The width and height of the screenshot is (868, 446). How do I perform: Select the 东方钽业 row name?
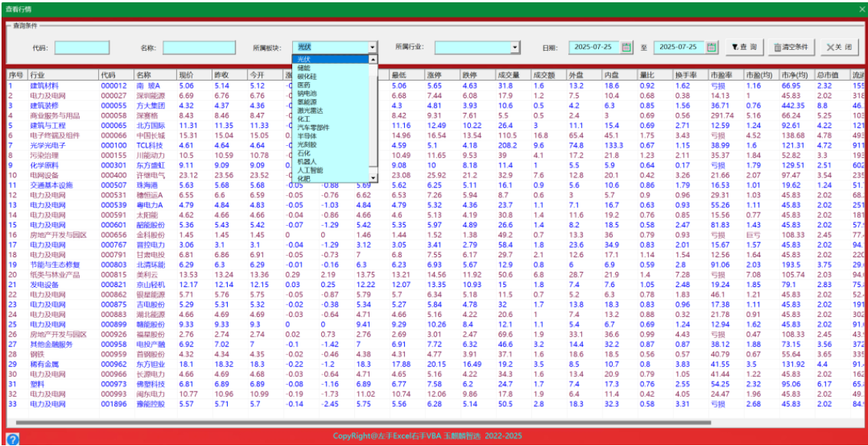tap(150, 364)
